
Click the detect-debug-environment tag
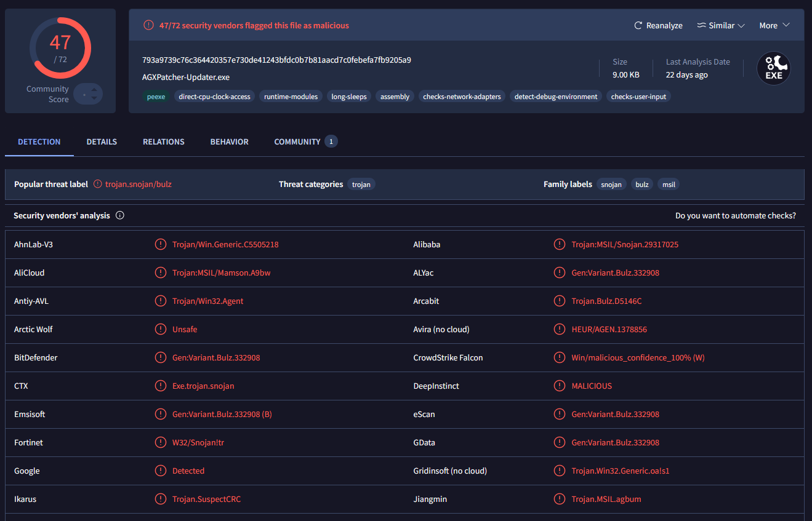point(556,97)
